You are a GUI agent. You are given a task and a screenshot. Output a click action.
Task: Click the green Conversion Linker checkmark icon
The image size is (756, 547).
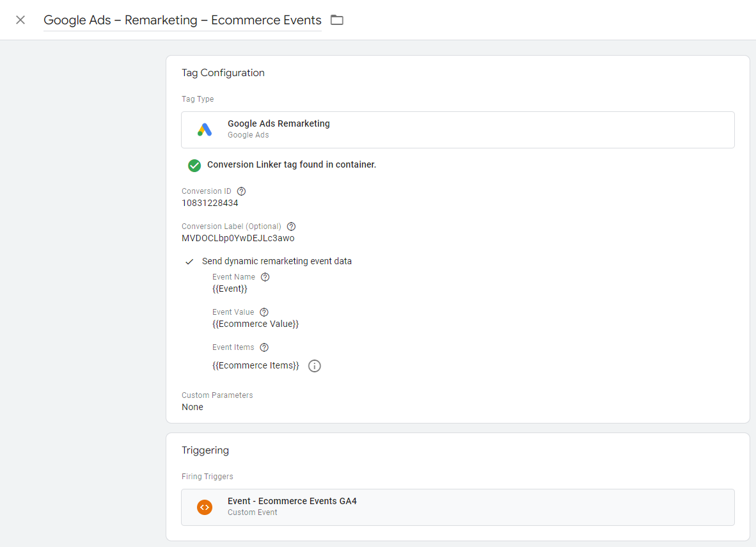pyautogui.click(x=194, y=166)
